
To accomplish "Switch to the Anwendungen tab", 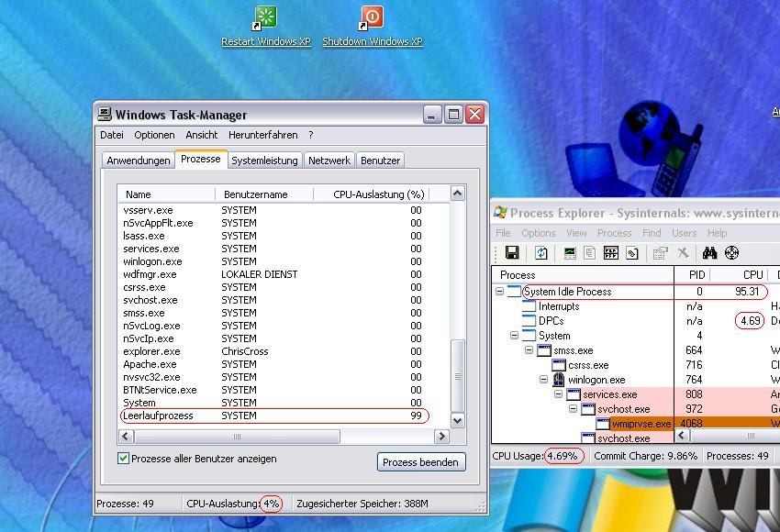I will 139,161.
